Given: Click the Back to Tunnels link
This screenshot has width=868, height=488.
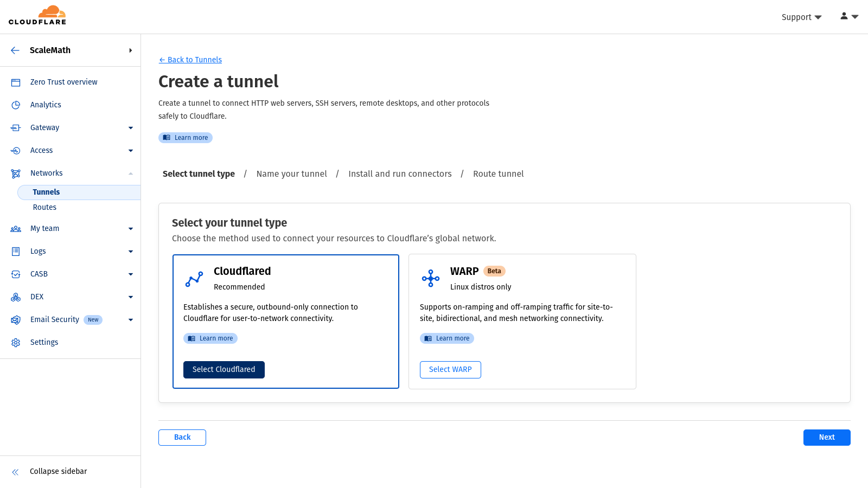Looking at the screenshot, I should tap(190, 60).
